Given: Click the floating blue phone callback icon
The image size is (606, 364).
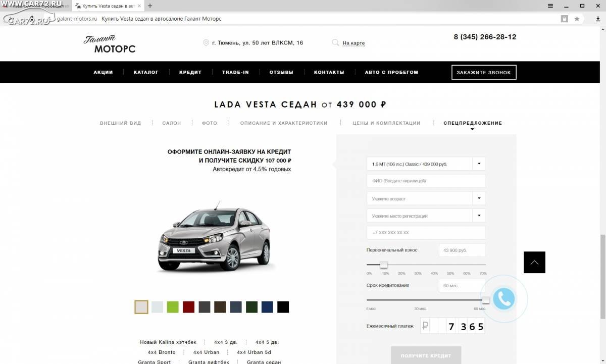Looking at the screenshot, I should coord(503,299).
